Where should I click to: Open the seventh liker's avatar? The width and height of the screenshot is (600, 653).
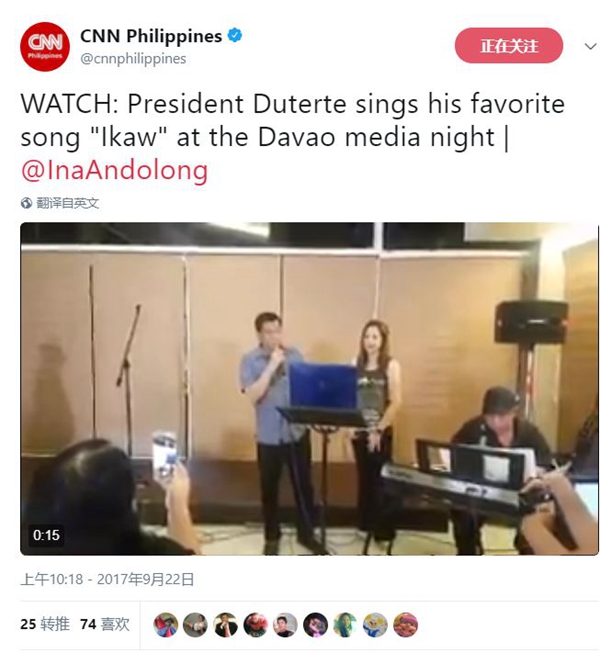[345, 625]
